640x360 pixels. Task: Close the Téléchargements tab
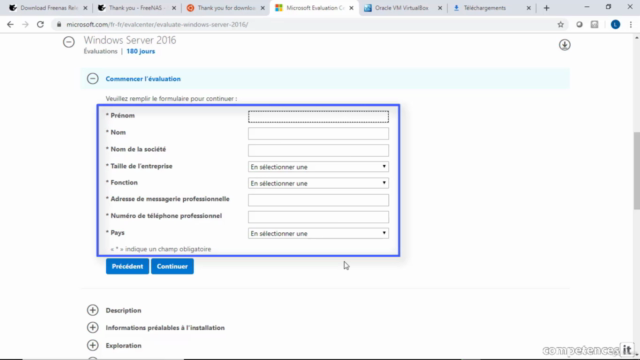pos(529,8)
